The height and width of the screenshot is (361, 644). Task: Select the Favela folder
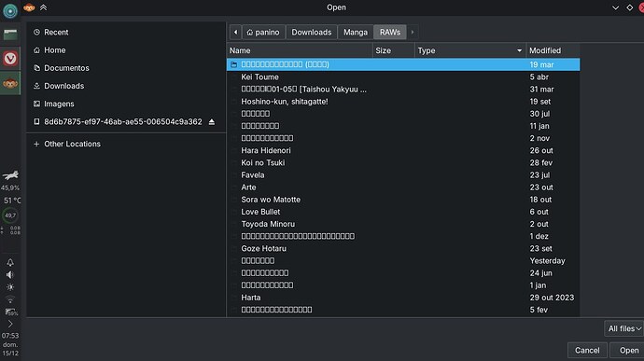pyautogui.click(x=403, y=175)
